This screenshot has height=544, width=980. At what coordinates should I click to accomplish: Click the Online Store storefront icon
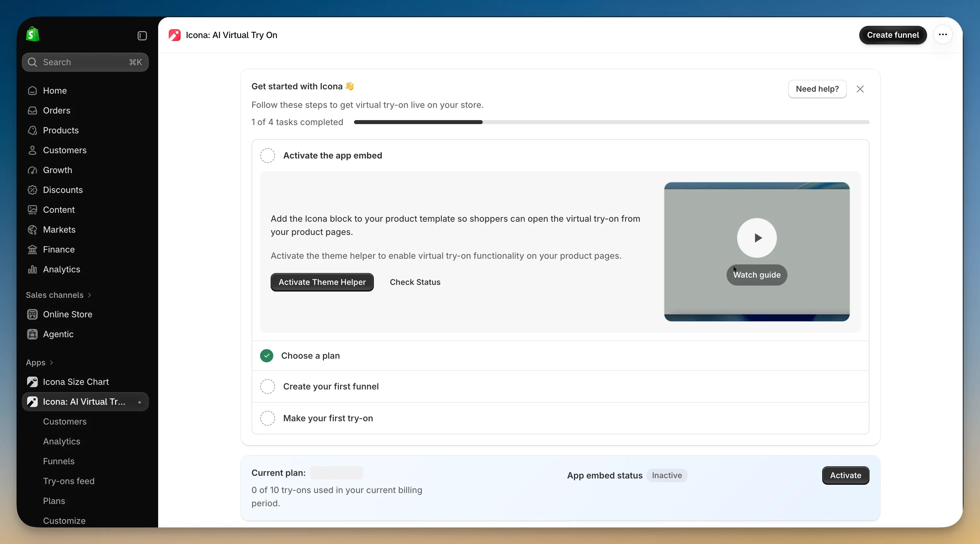point(32,314)
